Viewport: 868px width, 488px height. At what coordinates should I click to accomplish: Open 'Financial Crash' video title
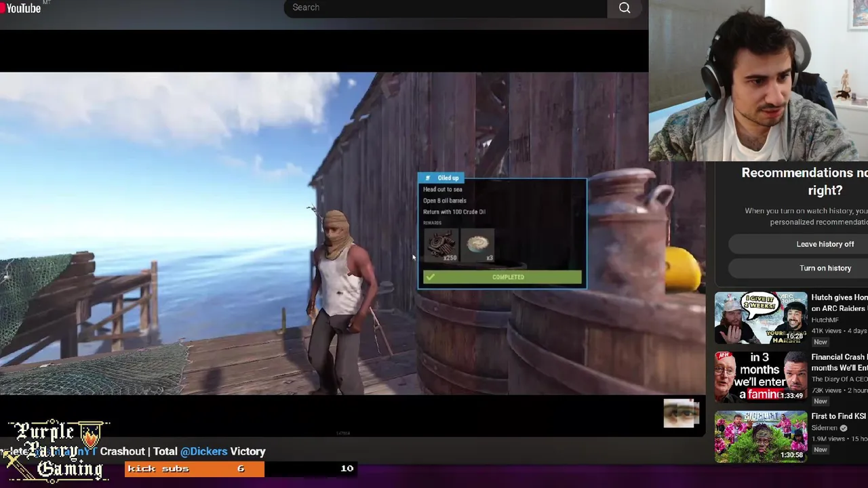tap(840, 363)
